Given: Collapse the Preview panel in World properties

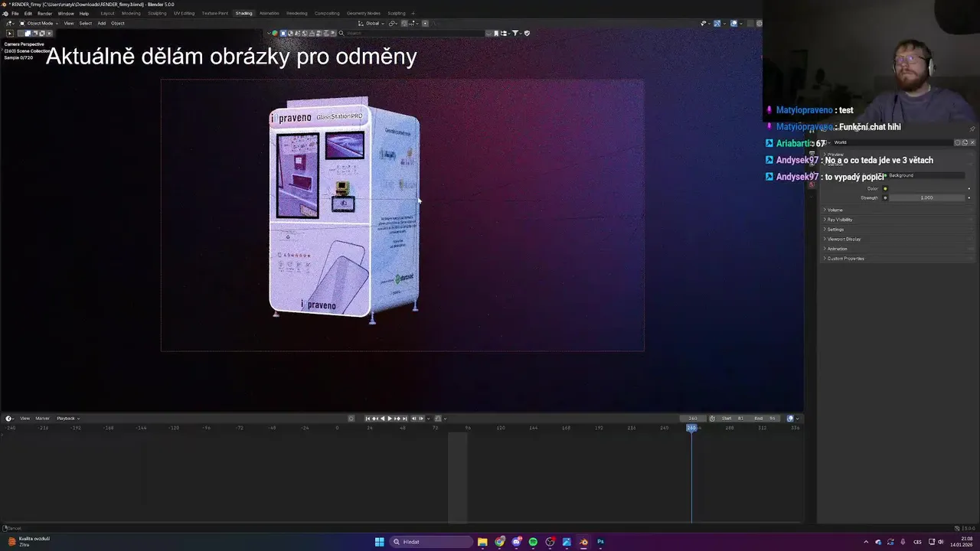Looking at the screenshot, I should [x=835, y=155].
